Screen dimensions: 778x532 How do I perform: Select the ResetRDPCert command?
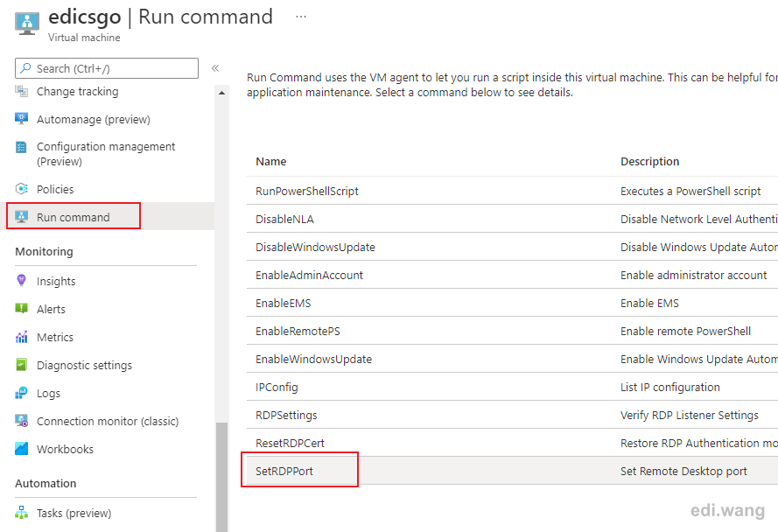coord(290,443)
